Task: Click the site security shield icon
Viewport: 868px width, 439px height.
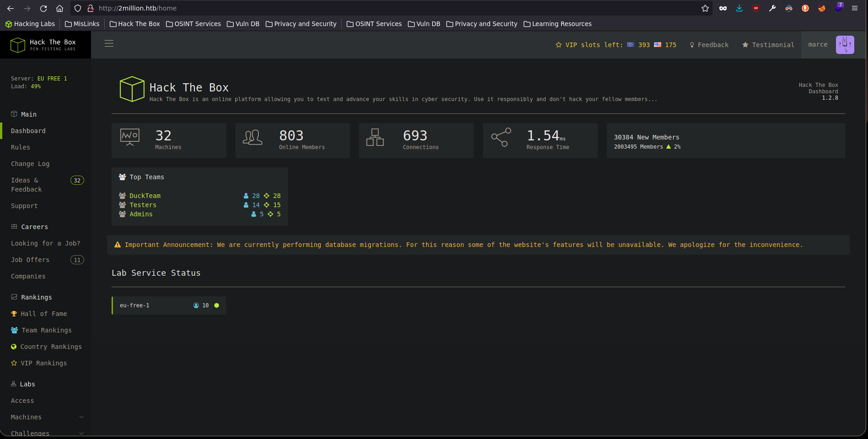Action: (78, 8)
